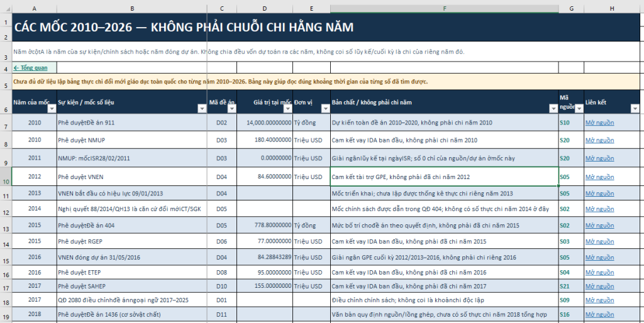
Task: Open Mở nguồn link in Phê duyệt SAHEP row
Action: click(x=599, y=286)
